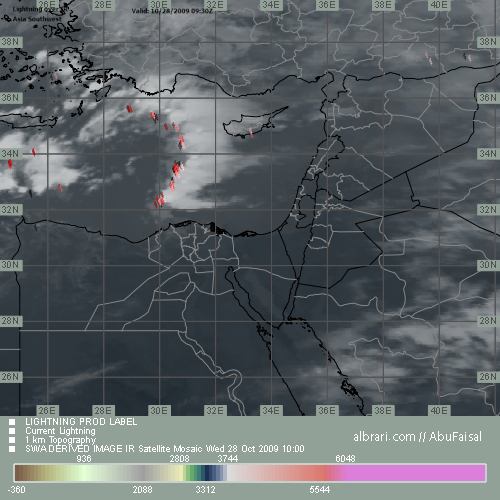This screenshot has width=500, height=500.
Task: Click the Valid 10/28/2009 09:30Z timestamp
Action: click(x=172, y=11)
